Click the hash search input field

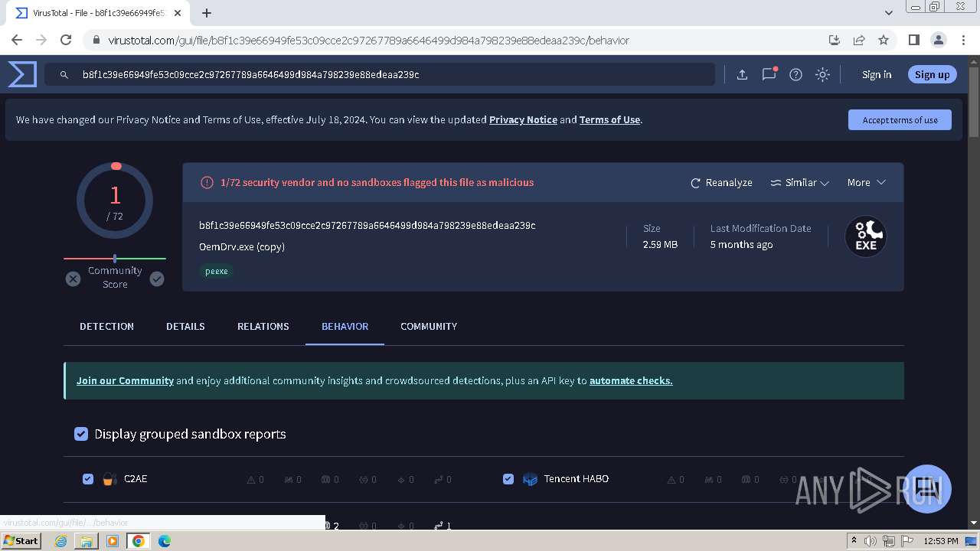coord(379,74)
